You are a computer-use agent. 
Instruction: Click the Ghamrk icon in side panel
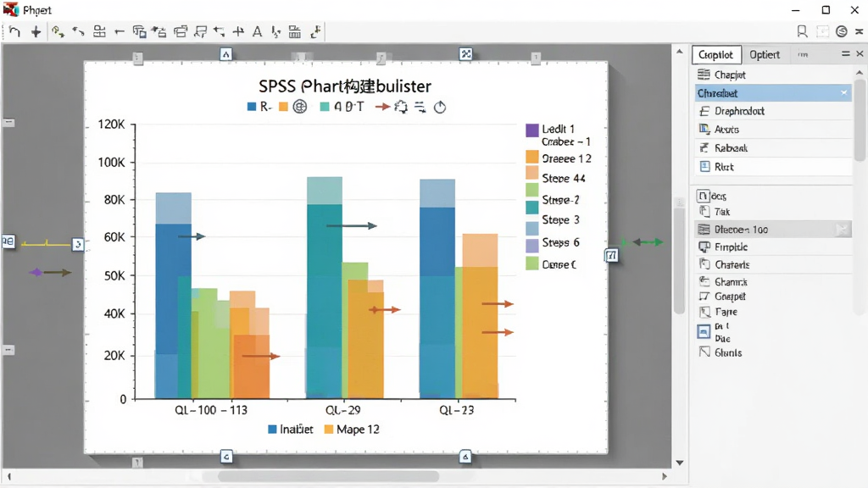[704, 281]
